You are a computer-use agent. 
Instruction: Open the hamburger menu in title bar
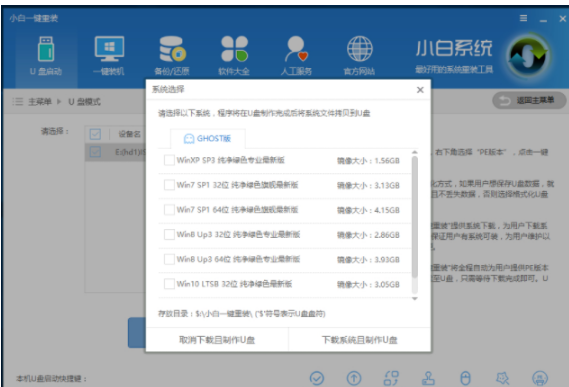click(x=523, y=18)
